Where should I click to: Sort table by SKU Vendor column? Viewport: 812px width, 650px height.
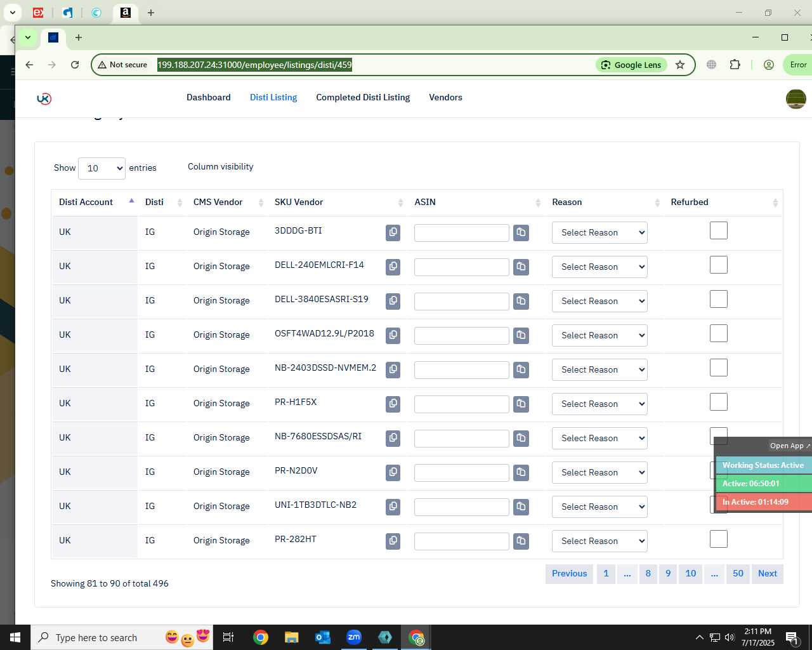pos(338,202)
